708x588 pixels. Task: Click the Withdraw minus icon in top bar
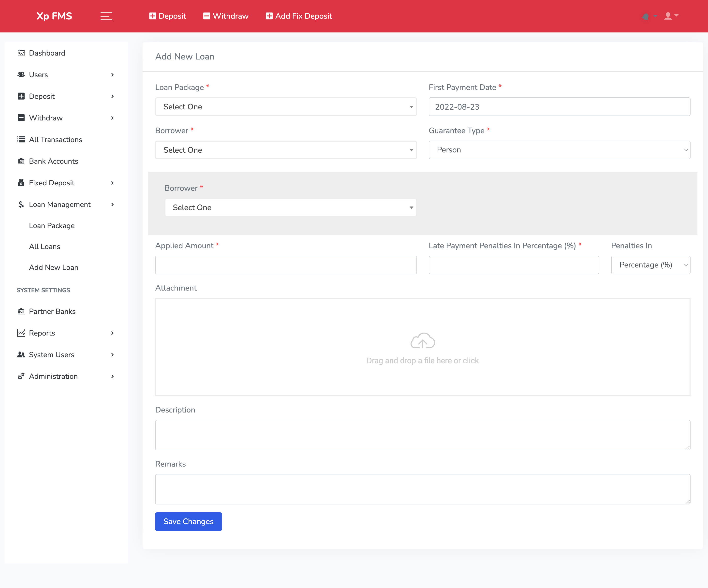[207, 16]
